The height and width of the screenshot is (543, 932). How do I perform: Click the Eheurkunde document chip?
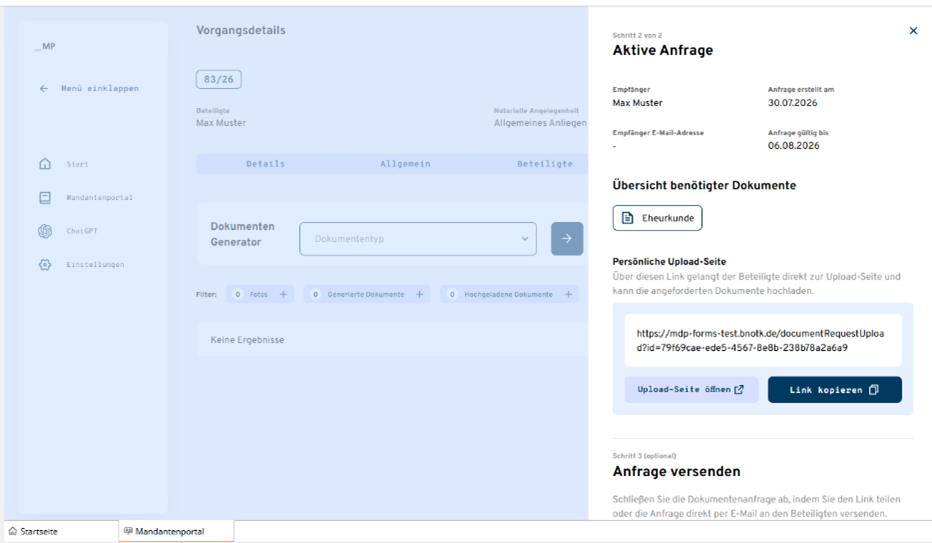coord(657,218)
